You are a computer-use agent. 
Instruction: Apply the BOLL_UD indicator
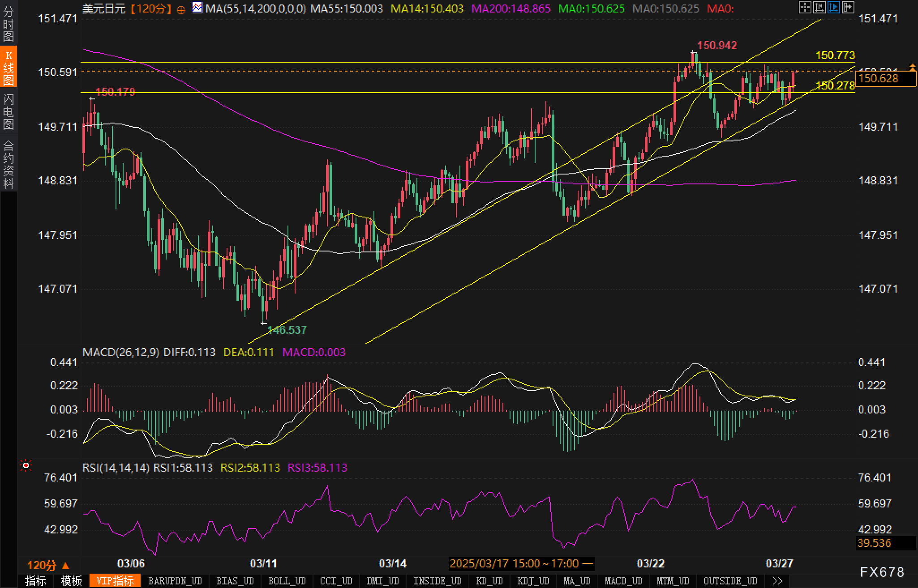click(287, 581)
